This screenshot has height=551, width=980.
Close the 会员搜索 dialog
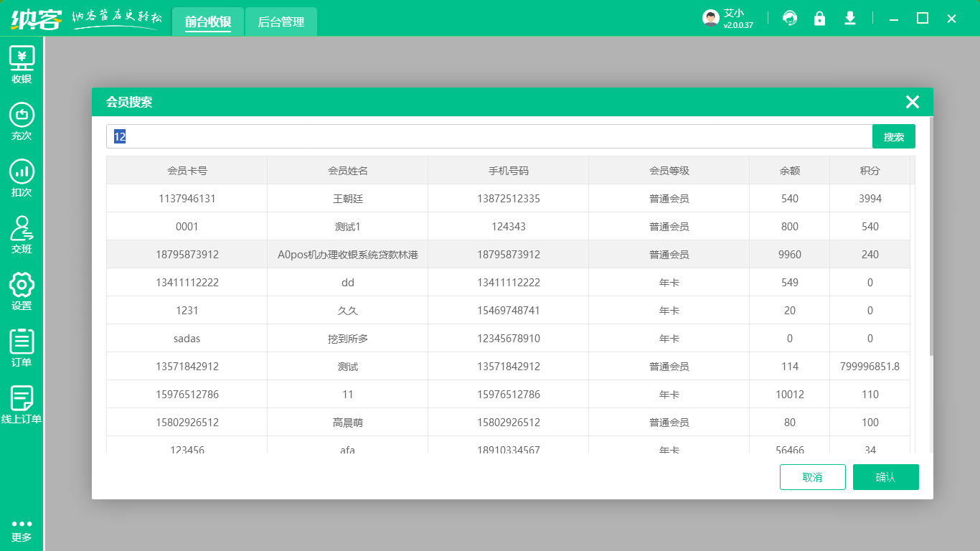click(912, 102)
